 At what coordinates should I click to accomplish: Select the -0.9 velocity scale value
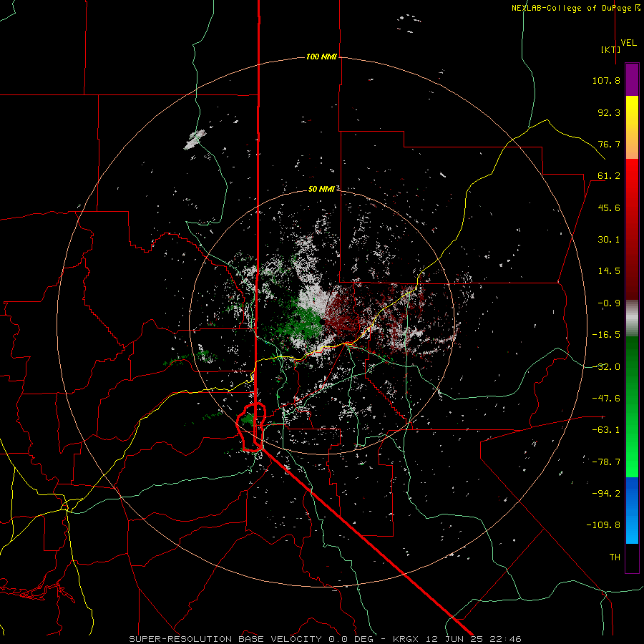tap(609, 303)
